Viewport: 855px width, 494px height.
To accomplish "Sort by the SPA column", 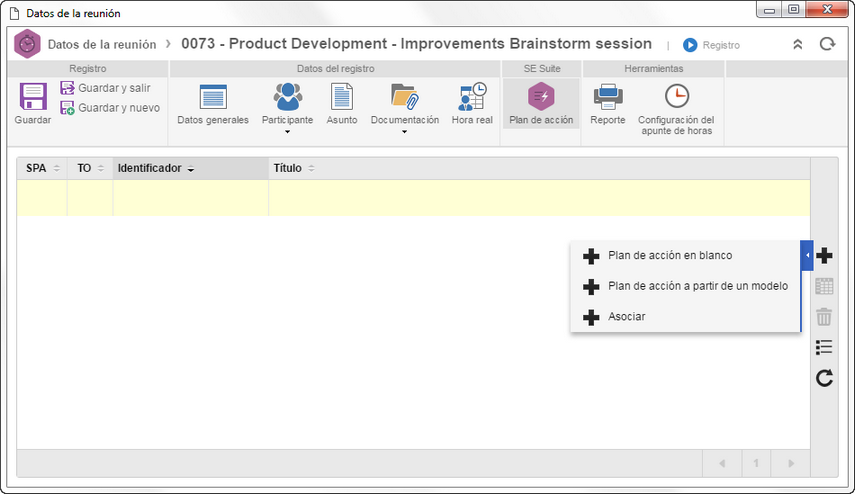I will (42, 168).
